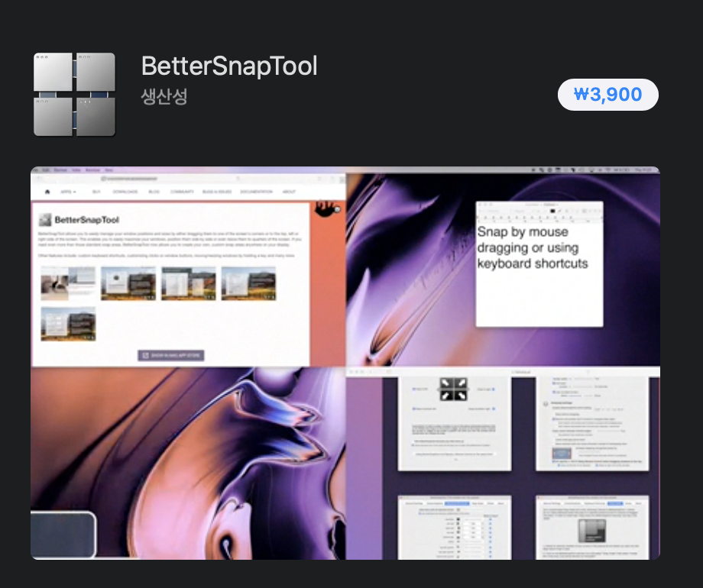The width and height of the screenshot is (703, 588).
Task: Open the BetterSnapTool app title
Action: (x=229, y=66)
